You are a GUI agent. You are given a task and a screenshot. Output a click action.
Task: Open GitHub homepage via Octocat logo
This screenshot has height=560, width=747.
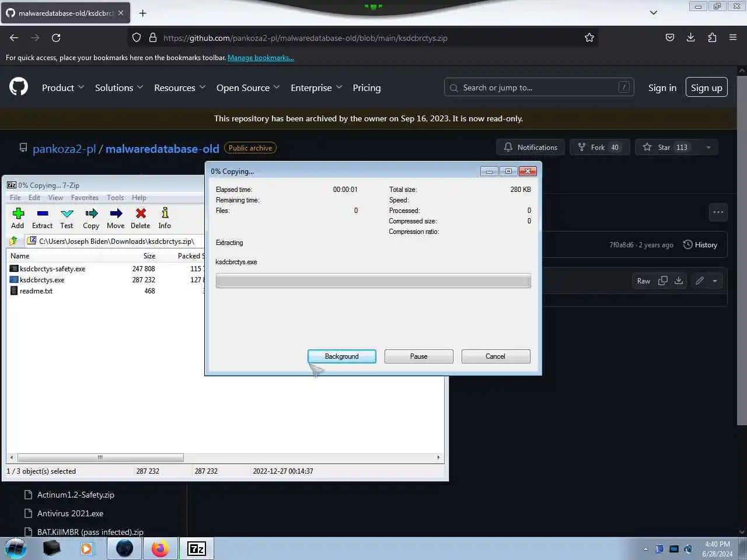[x=19, y=87]
